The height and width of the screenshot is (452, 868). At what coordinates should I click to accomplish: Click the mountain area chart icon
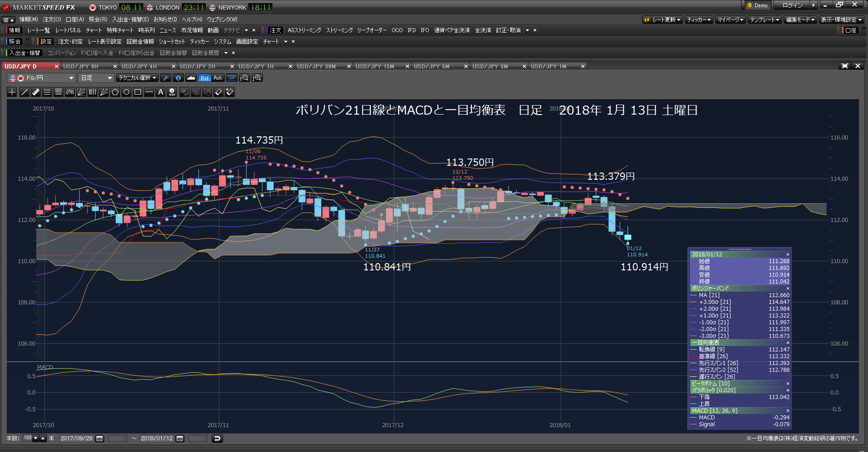[191, 78]
